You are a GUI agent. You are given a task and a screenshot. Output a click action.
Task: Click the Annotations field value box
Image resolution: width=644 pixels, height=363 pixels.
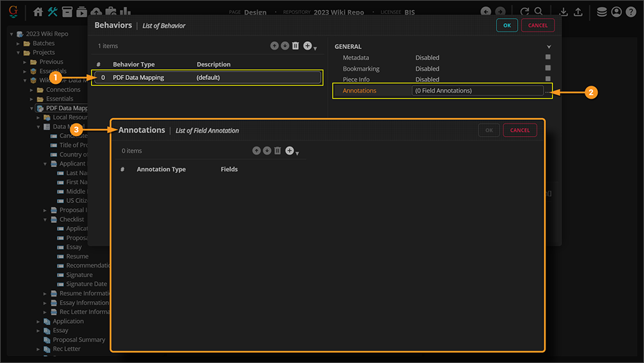tap(477, 91)
